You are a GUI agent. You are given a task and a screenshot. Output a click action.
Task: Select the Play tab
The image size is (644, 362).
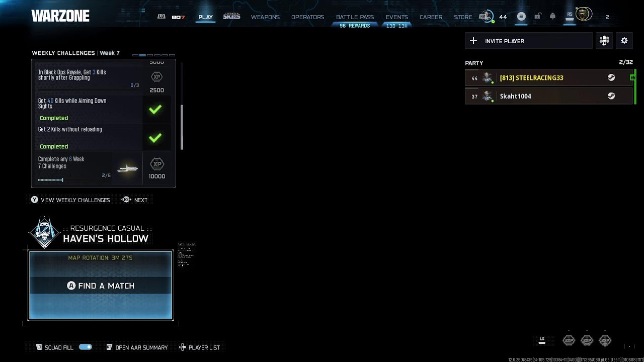(x=205, y=17)
